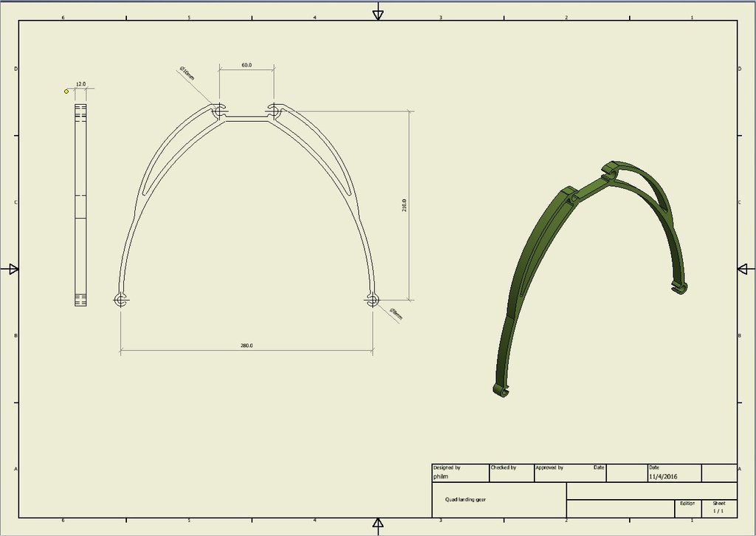Image resolution: width=756 pixels, height=536 pixels.
Task: Select the 60.0 dimension text
Action: pos(247,65)
